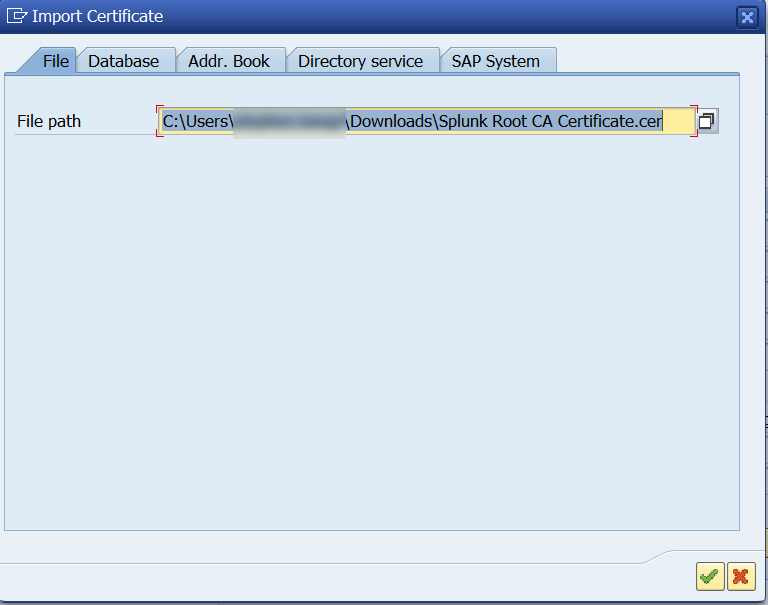The width and height of the screenshot is (768, 605).
Task: Confirm import with the green checkmark
Action: pos(709,576)
